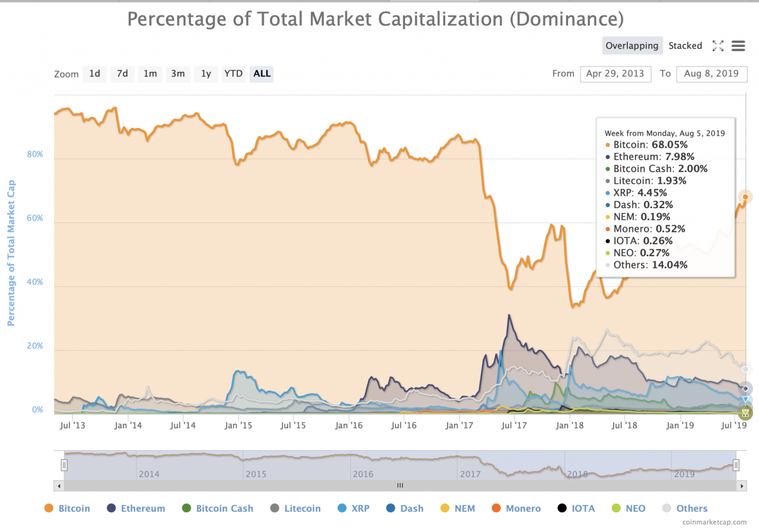Click the Litecoin gray legend dot
This screenshot has width=759, height=532.
(x=275, y=508)
